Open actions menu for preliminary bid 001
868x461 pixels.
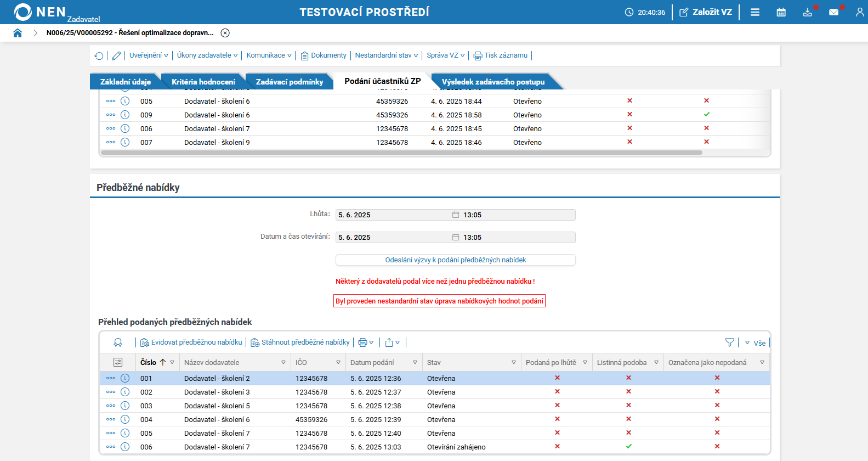111,378
